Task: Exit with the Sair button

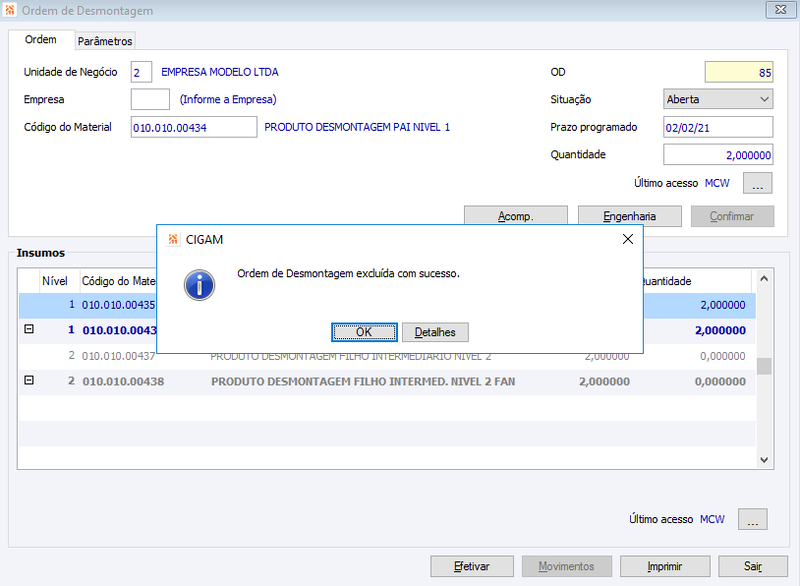Action: coord(753,566)
